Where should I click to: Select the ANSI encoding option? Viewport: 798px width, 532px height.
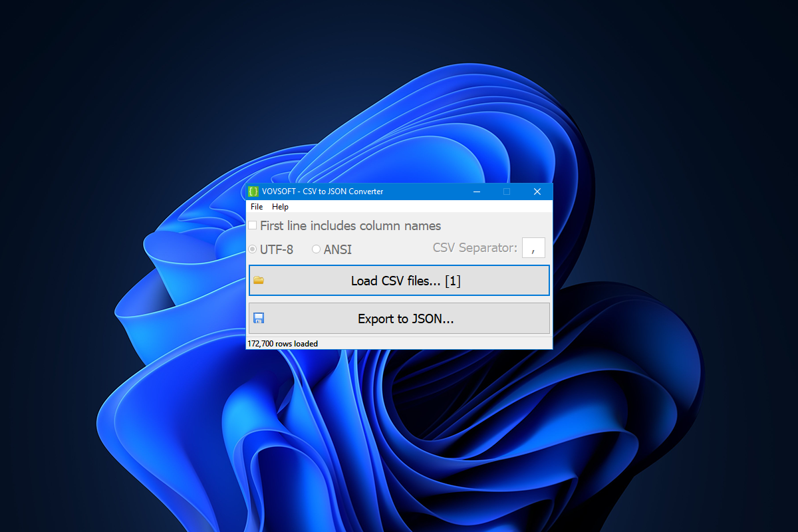point(316,249)
